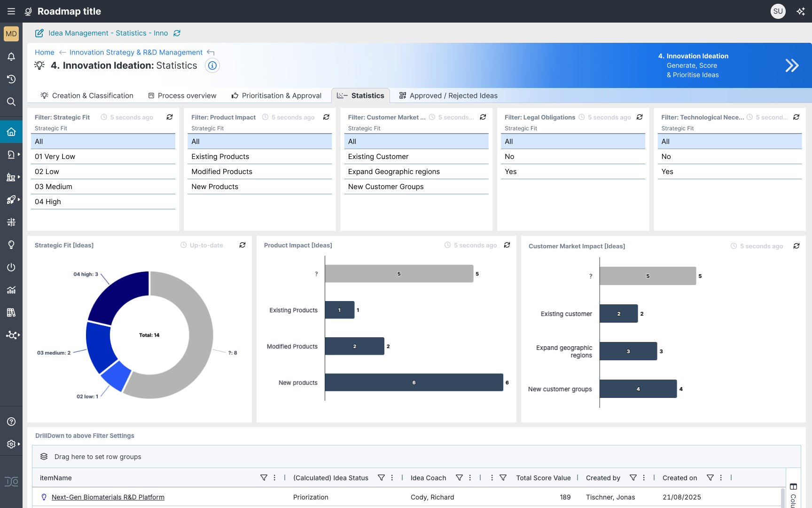The height and width of the screenshot is (508, 812).
Task: Open the search icon in sidebar
Action: (11, 102)
